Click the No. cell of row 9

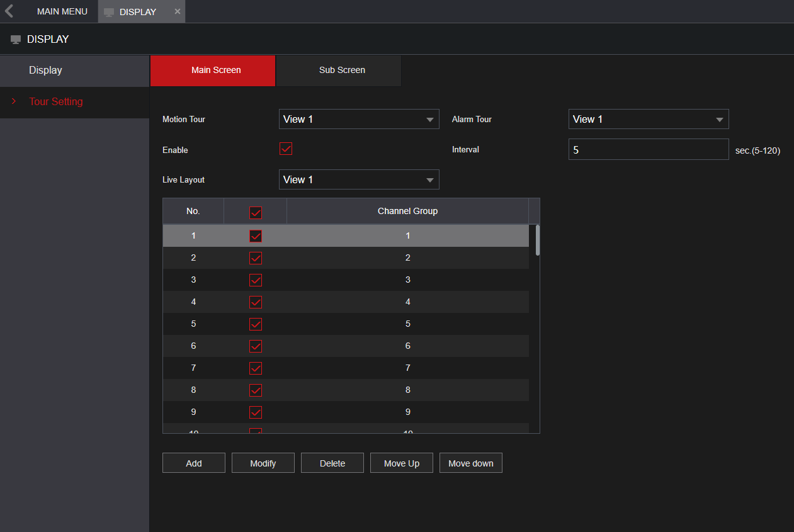click(x=193, y=412)
